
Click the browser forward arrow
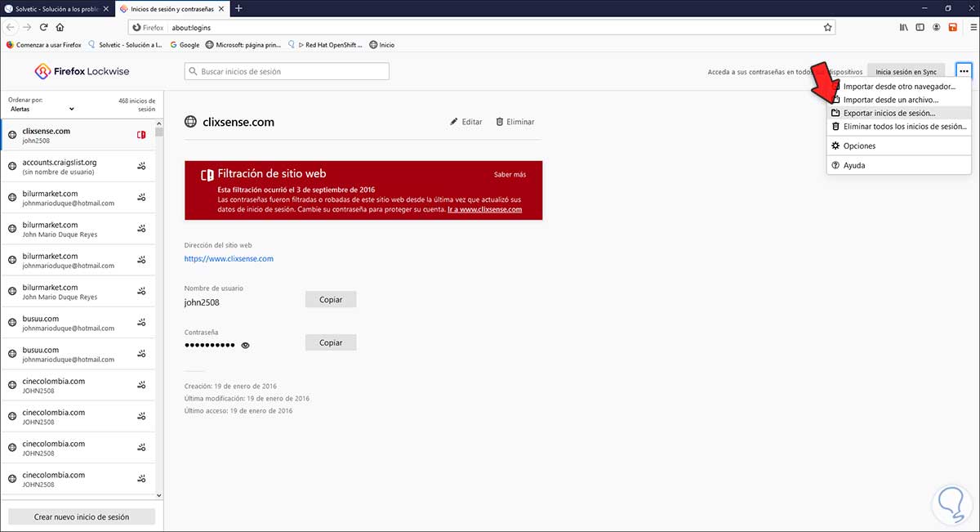coord(27,27)
